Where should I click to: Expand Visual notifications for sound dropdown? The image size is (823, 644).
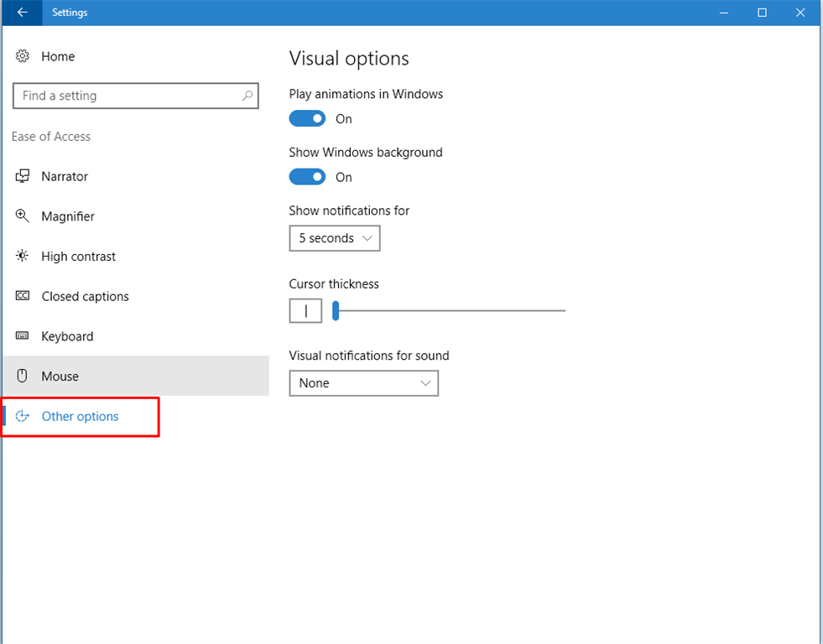point(363,383)
